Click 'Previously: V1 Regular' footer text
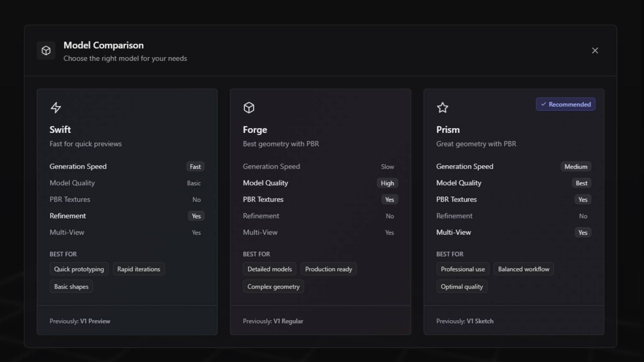Screen dimensions: 644x362 coord(273,321)
